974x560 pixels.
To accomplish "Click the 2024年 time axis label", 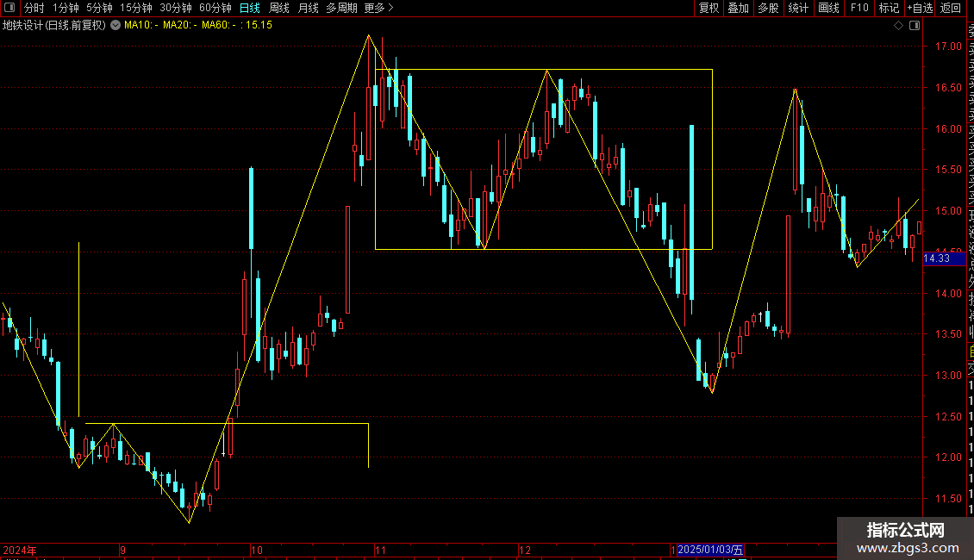I will tap(20, 550).
